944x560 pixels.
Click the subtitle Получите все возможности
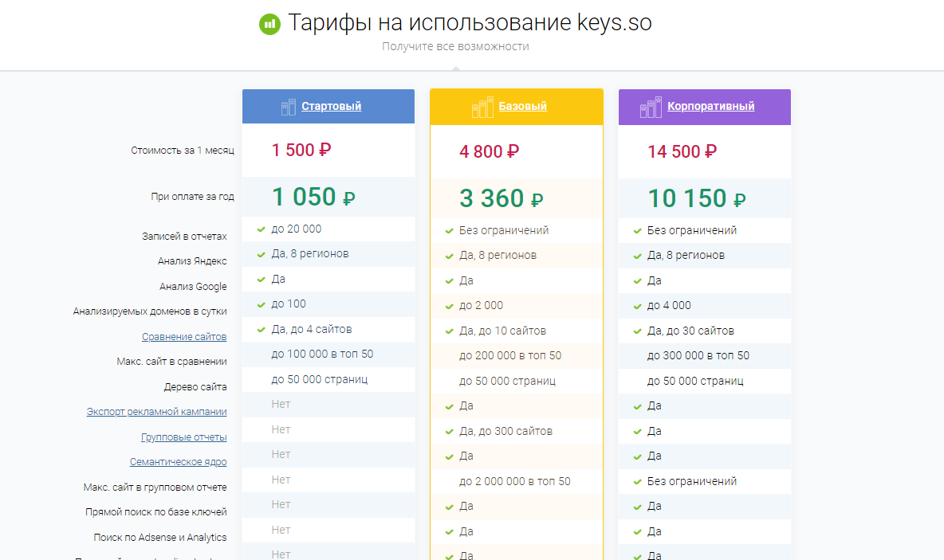coord(455,46)
